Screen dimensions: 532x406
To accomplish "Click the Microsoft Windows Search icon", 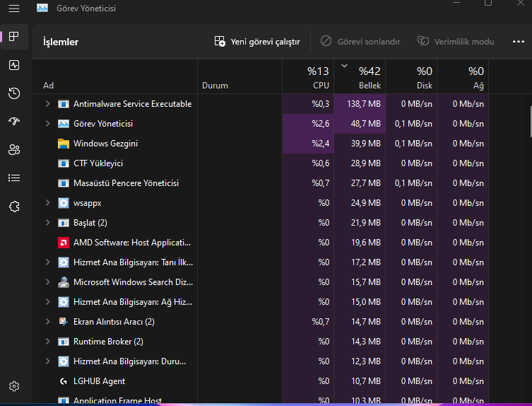I will [64, 282].
